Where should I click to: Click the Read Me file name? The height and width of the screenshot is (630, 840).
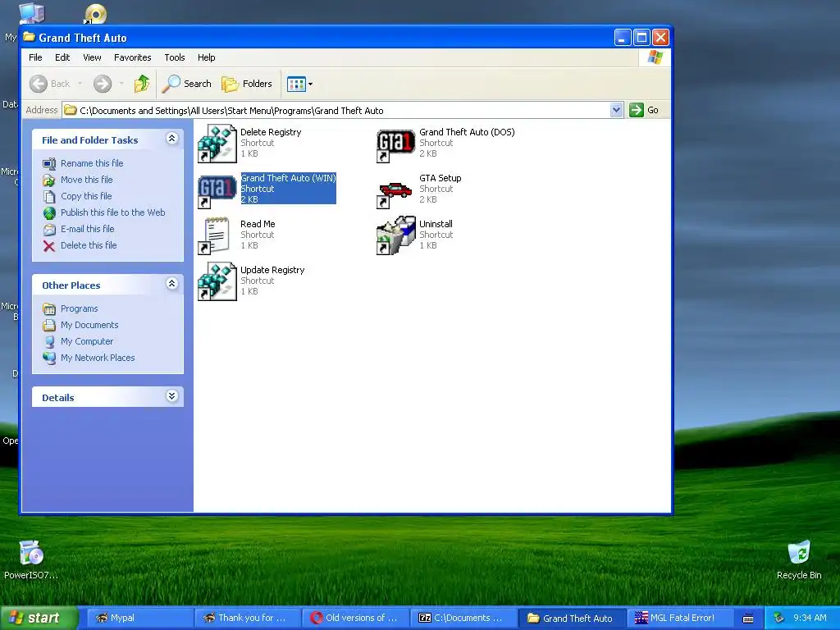coord(258,224)
